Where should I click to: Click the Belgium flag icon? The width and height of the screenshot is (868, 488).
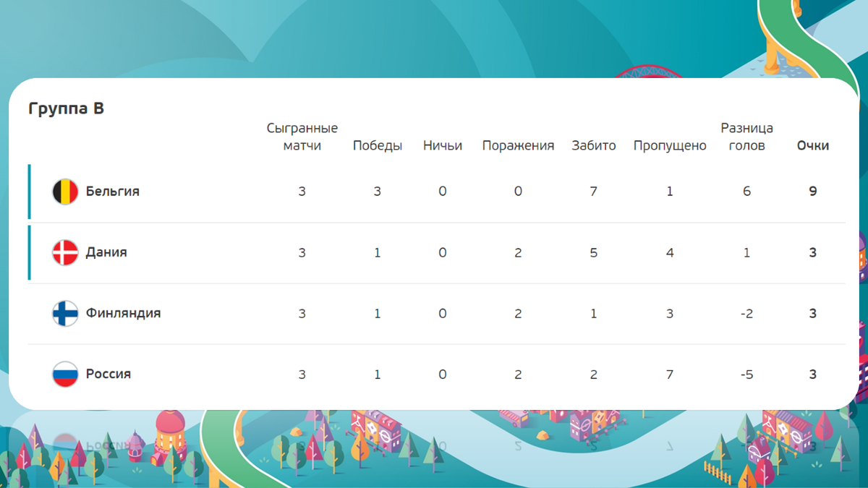(65, 192)
